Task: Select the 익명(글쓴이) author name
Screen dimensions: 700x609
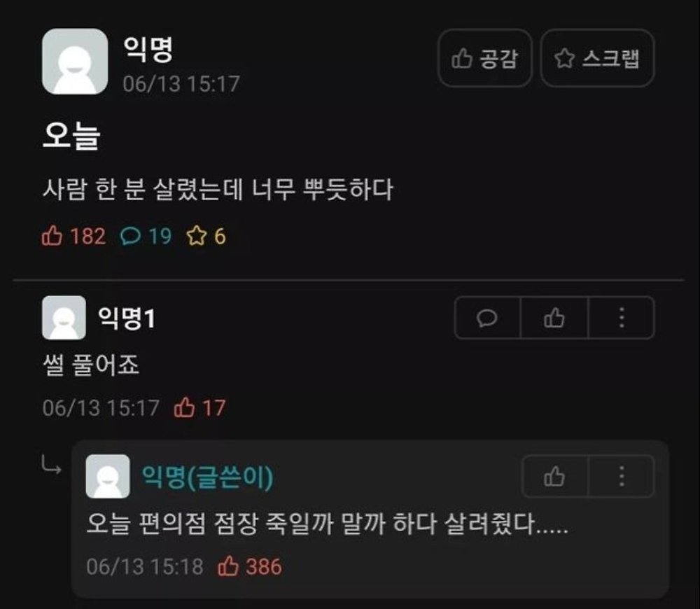Action: [208, 477]
